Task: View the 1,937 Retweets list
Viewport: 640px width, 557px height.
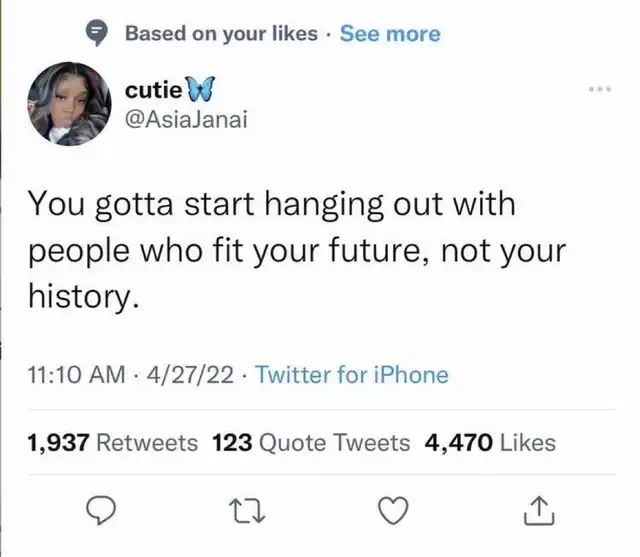Action: tap(112, 441)
